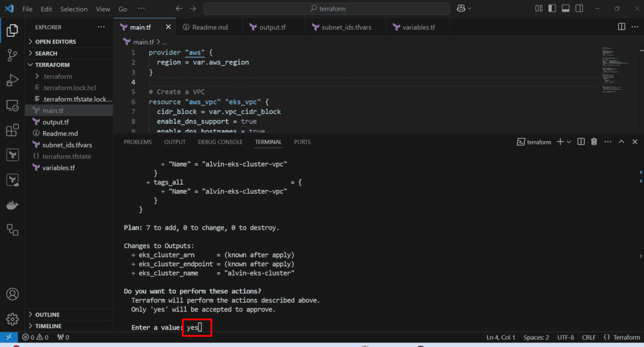Toggle the secondary side bar visibility
The image size is (644, 347).
(579, 8)
